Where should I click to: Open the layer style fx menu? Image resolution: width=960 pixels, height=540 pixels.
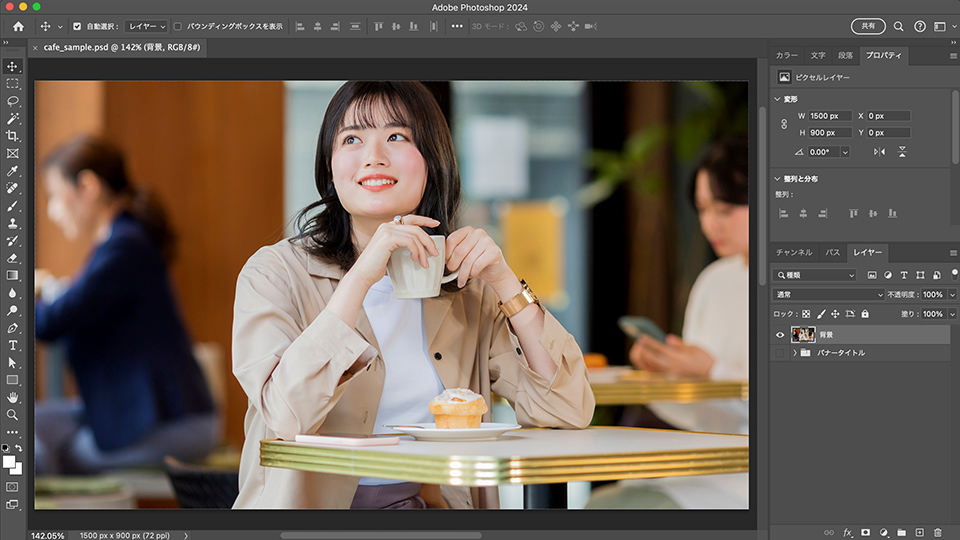847,533
